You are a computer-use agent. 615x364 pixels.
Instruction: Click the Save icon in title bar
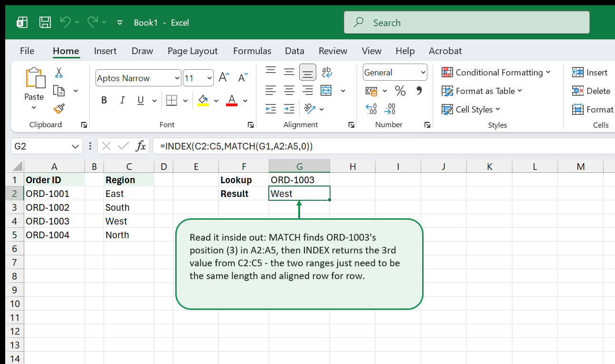click(45, 22)
